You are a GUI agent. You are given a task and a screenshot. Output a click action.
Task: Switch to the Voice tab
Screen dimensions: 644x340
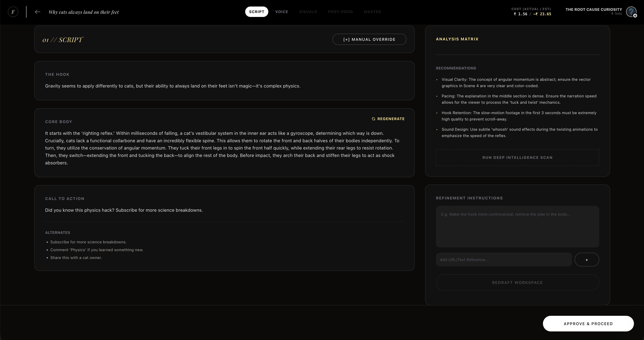point(282,12)
